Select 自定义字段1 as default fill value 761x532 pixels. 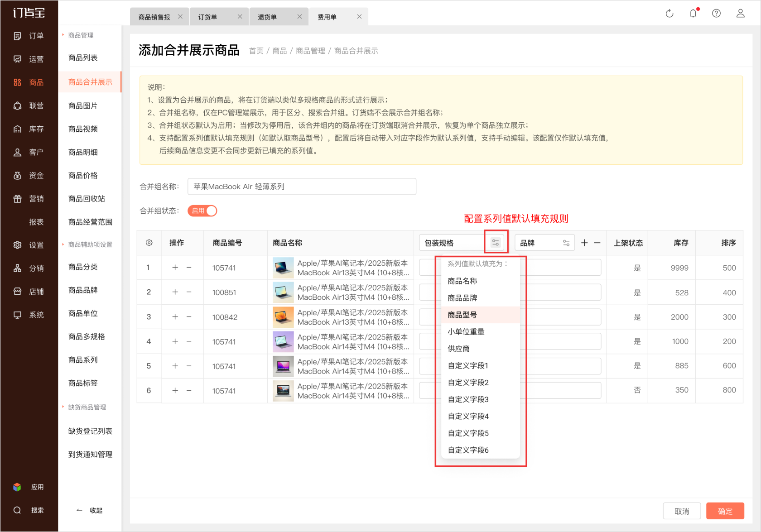(x=481, y=365)
